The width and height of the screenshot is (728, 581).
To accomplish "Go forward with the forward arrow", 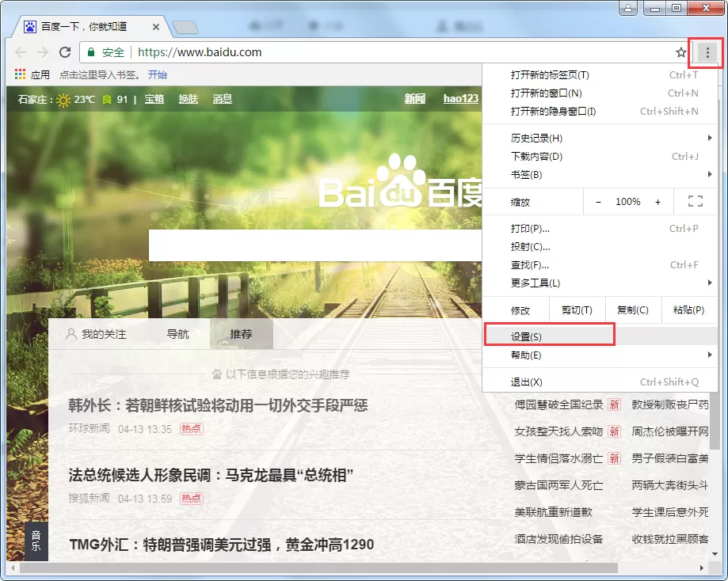I will (43, 52).
